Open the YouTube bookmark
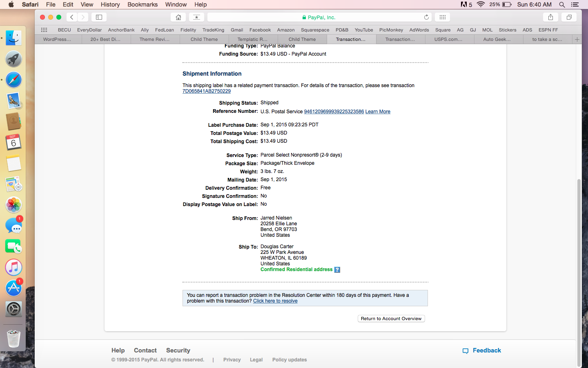 coord(364,30)
